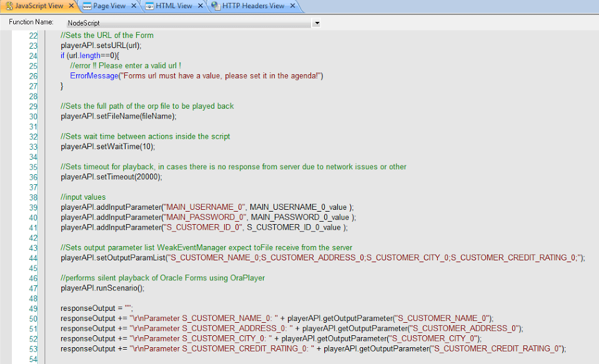599x364 pixels.
Task: Close the Page View tab
Action: click(x=132, y=6)
